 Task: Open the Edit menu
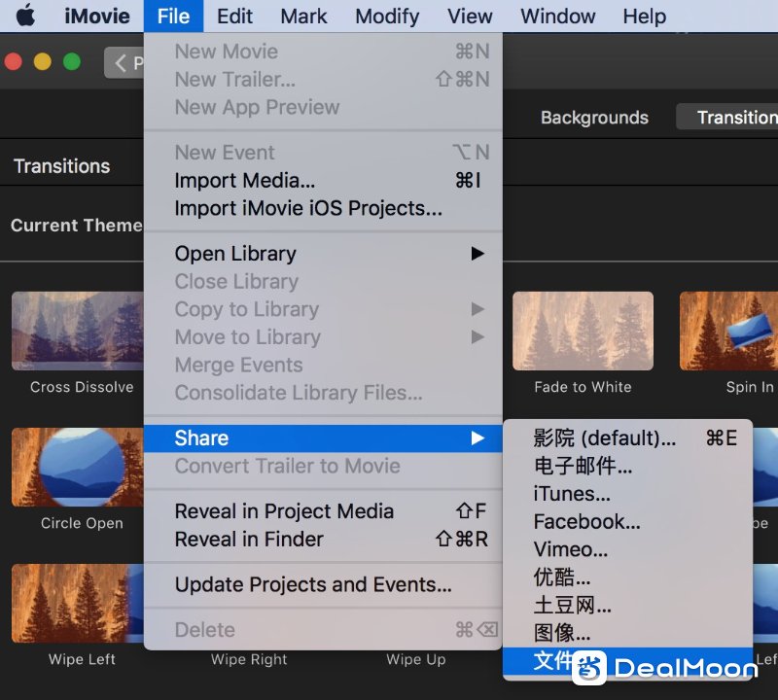click(234, 17)
